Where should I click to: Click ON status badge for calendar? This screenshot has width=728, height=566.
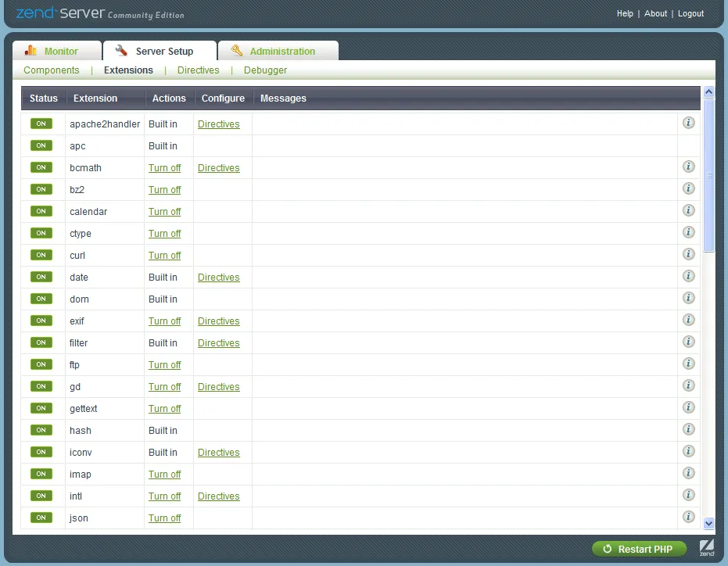tap(41, 211)
